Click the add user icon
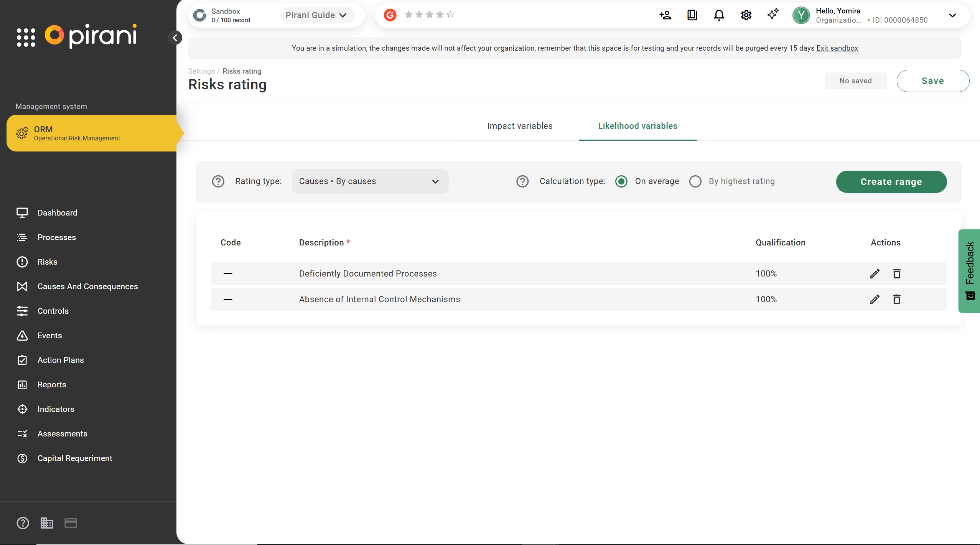The width and height of the screenshot is (980, 545). pyautogui.click(x=665, y=15)
